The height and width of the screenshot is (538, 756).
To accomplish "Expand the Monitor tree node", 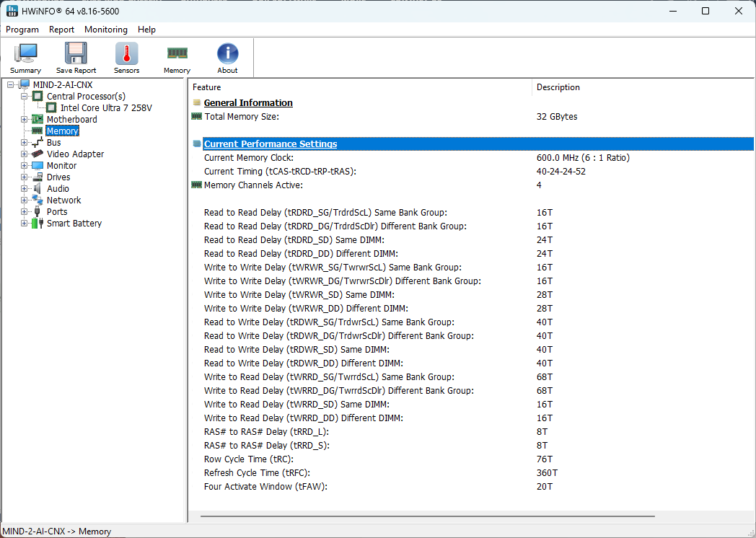I will [x=24, y=165].
